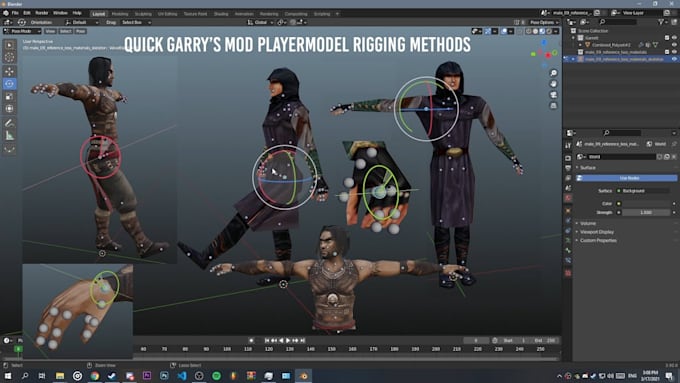Toggle checkbox for male_09_reference_lass_materials collection
The height and width of the screenshot is (383, 680).
coord(667,52)
